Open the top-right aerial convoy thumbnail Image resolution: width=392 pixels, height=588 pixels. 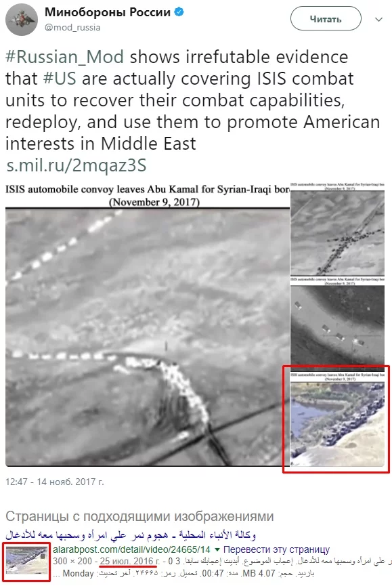(337, 230)
